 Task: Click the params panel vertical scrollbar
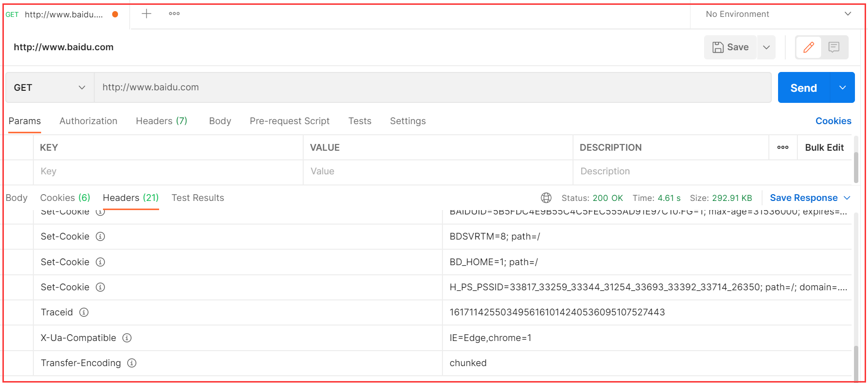[x=856, y=167]
